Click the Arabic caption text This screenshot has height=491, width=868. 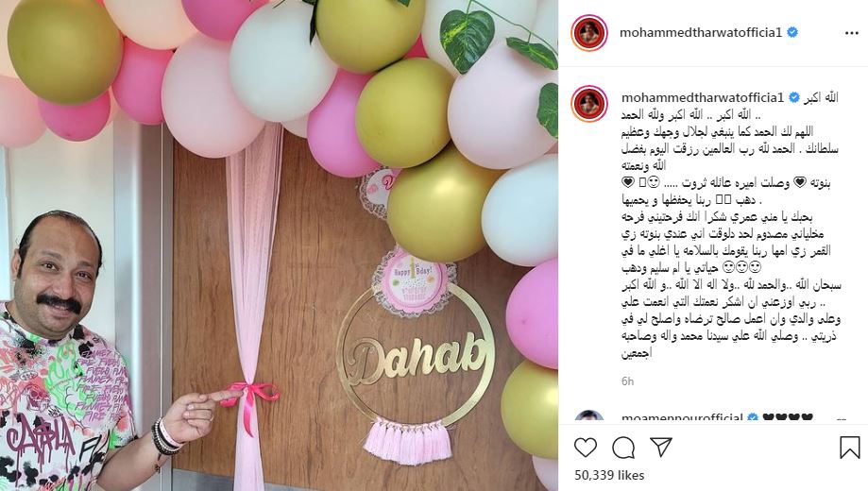point(731,226)
